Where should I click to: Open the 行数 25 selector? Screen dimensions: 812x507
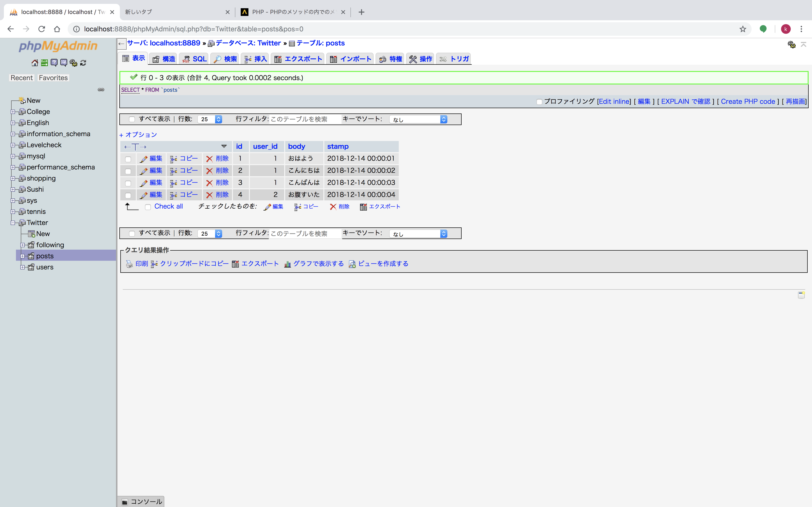click(x=210, y=119)
